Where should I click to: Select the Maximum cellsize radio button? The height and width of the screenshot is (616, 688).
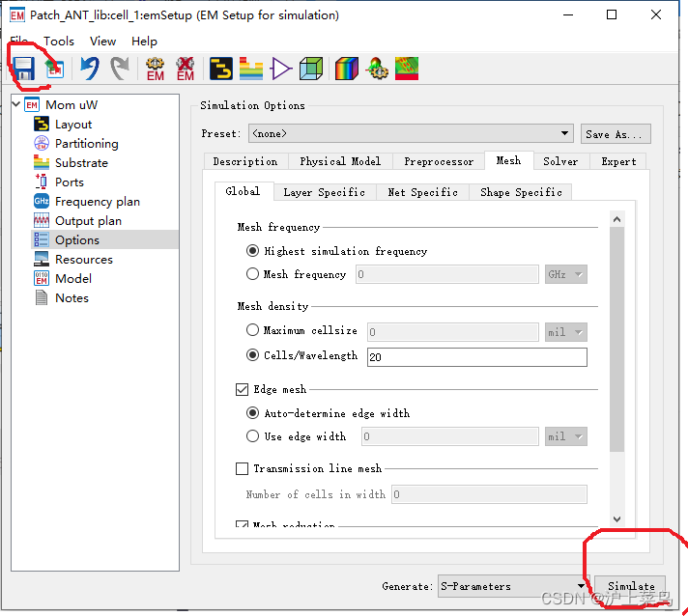tap(252, 329)
